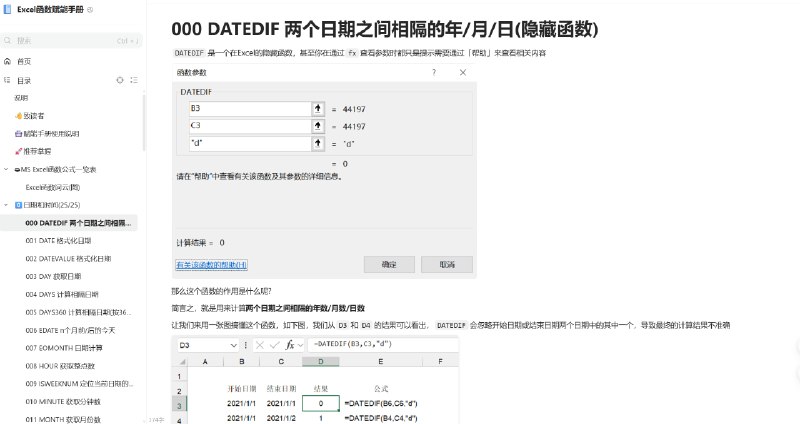
Task: Focus the sidebar search field
Action: [x=71, y=40]
